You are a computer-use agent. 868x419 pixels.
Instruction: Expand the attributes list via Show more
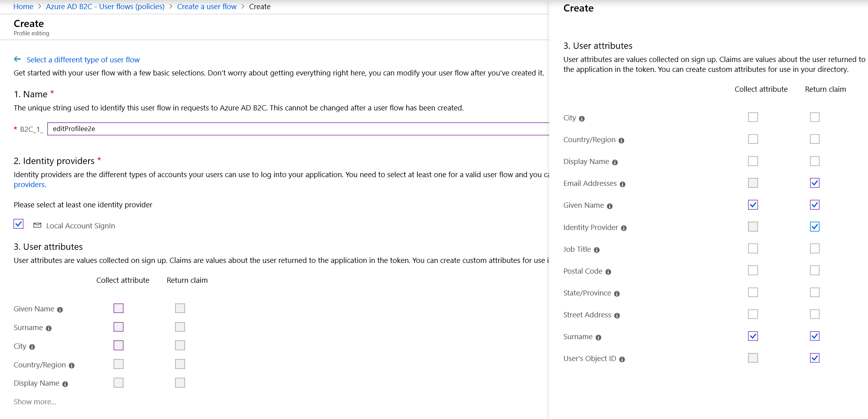[35, 402]
